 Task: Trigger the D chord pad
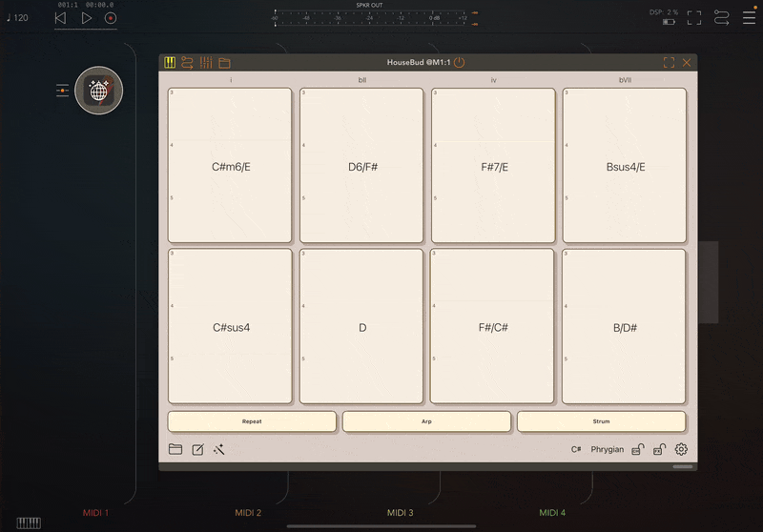coord(361,326)
